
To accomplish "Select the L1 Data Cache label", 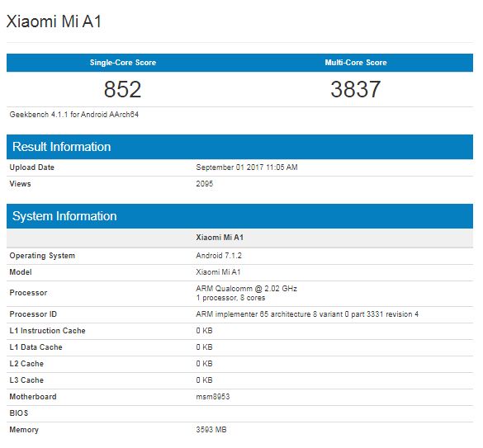I will pos(36,347).
